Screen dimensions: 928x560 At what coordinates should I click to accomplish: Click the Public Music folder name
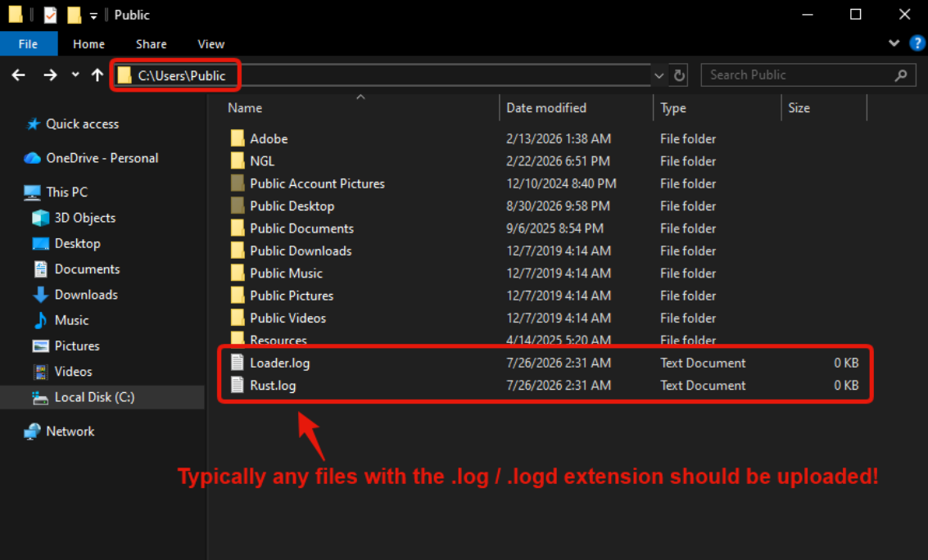click(x=286, y=273)
